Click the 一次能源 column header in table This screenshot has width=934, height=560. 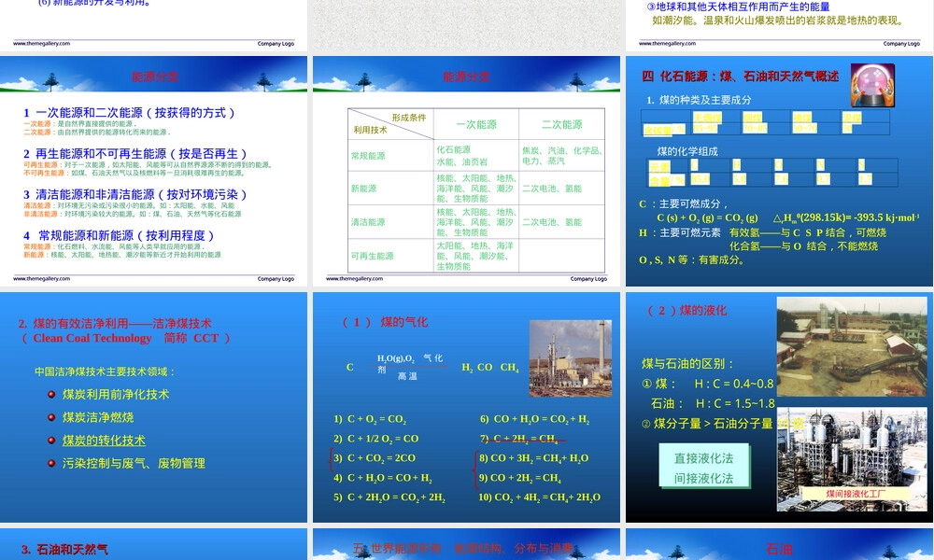[476, 124]
